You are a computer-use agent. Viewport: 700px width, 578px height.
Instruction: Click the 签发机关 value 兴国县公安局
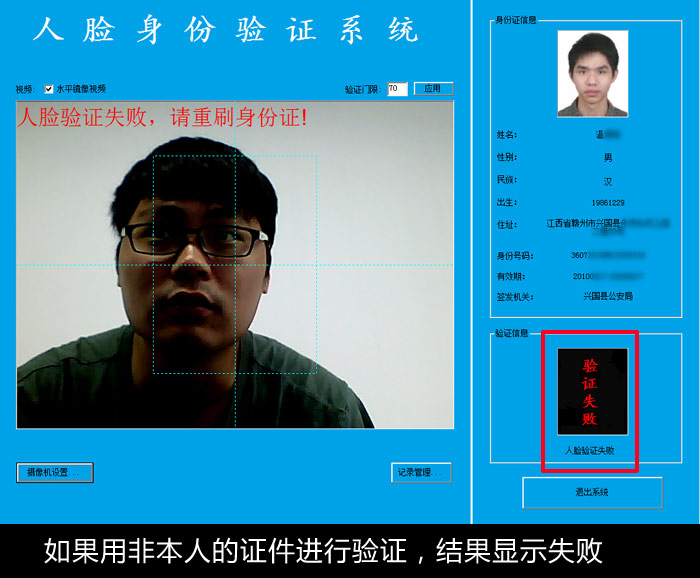[607, 296]
